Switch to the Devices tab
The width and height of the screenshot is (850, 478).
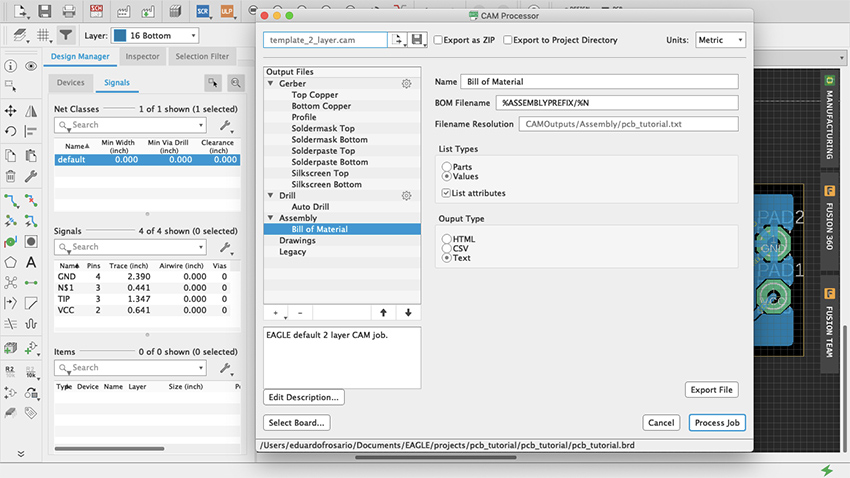(x=70, y=82)
